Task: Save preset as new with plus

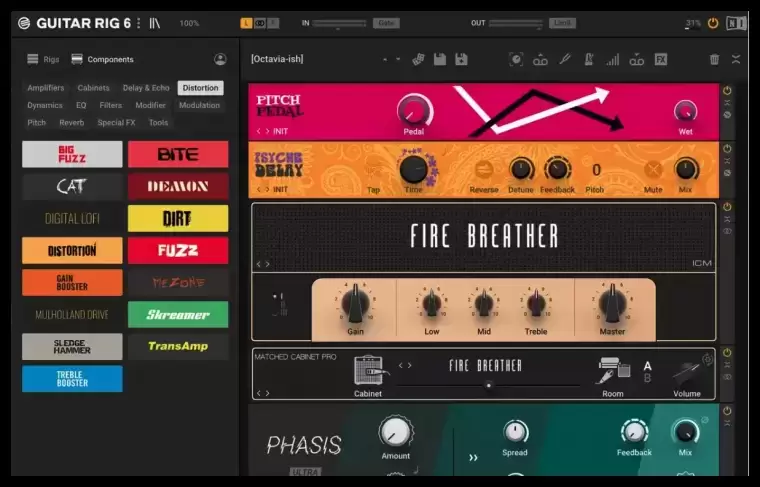Action: point(461,59)
